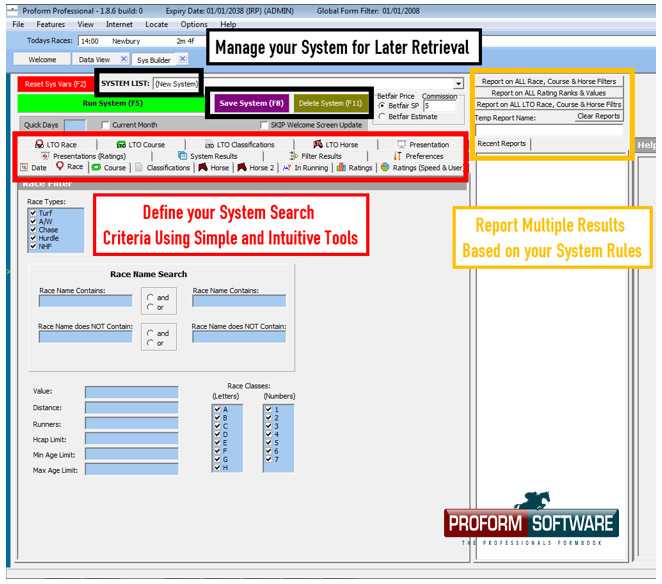Screen dimensions: 662x584
Task: Click Report on ALL Rating Ranks & Values
Action: click(x=548, y=93)
